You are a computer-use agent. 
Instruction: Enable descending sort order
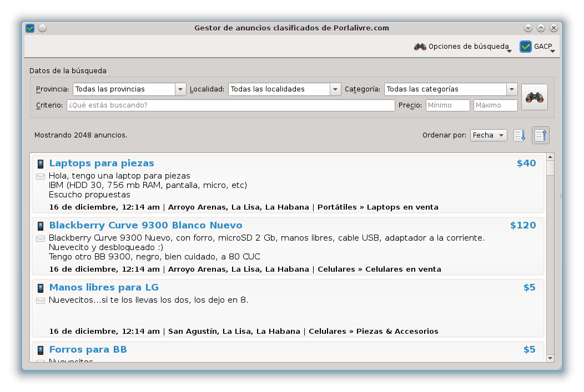[x=520, y=135]
